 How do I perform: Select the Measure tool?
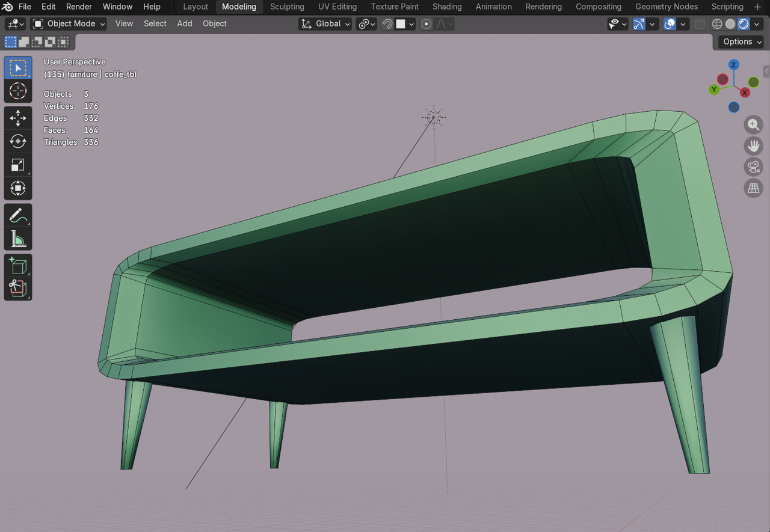pyautogui.click(x=18, y=239)
